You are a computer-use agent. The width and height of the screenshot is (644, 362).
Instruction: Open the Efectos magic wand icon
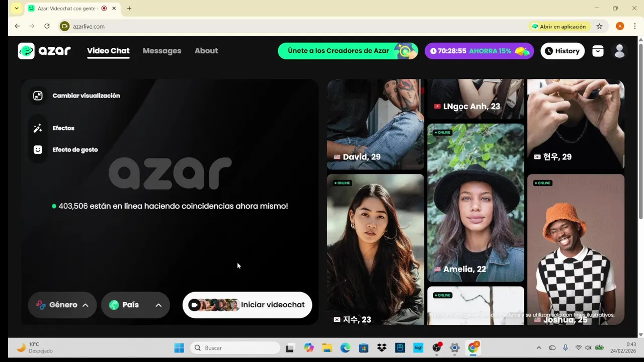click(38, 128)
